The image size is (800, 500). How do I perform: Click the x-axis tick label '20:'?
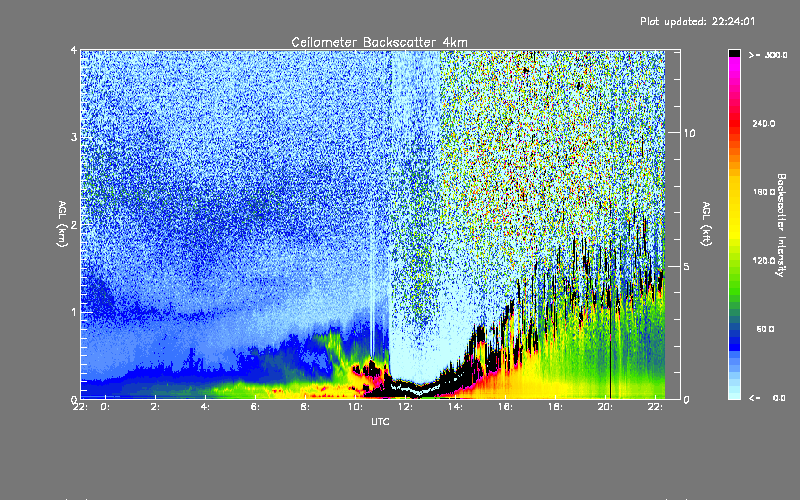pos(605,407)
